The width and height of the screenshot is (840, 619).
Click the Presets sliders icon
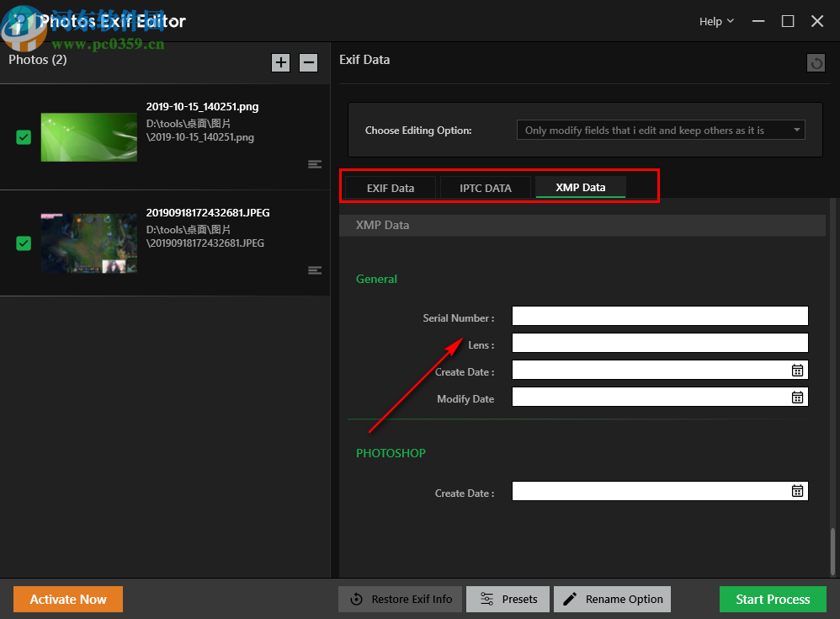coord(486,599)
